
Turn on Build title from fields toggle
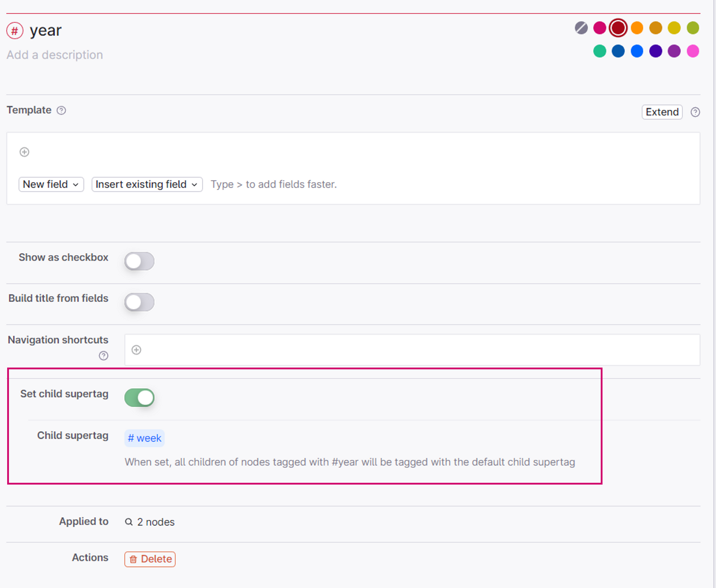pyautogui.click(x=139, y=302)
